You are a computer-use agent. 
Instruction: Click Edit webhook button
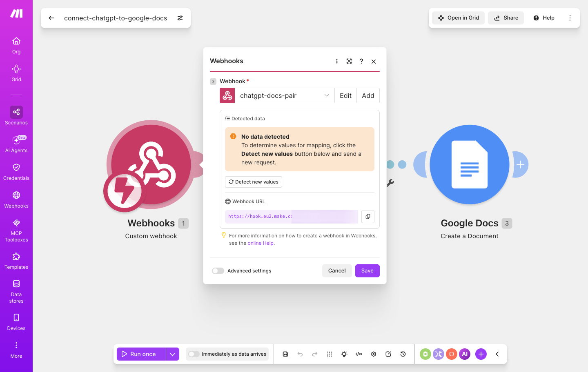pyautogui.click(x=345, y=95)
